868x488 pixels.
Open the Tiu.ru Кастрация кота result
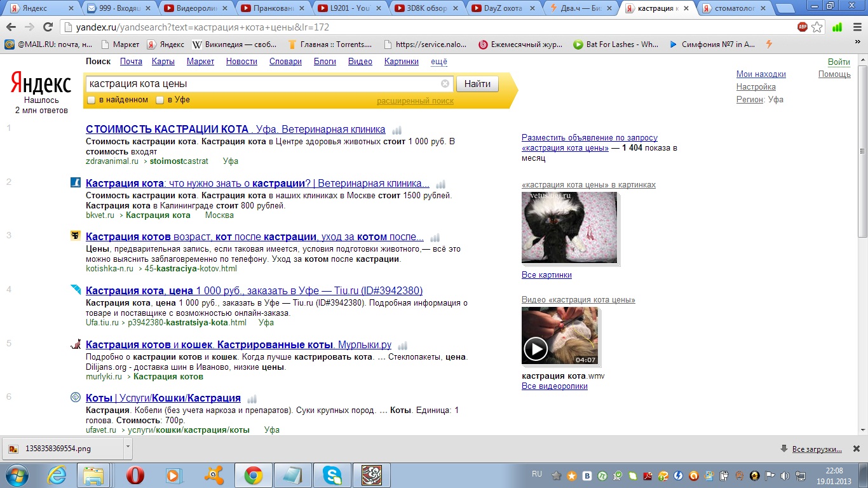[x=254, y=290]
